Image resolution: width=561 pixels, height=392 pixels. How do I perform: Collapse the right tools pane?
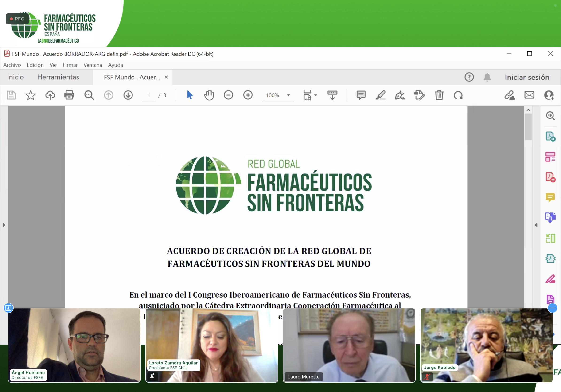(x=536, y=225)
